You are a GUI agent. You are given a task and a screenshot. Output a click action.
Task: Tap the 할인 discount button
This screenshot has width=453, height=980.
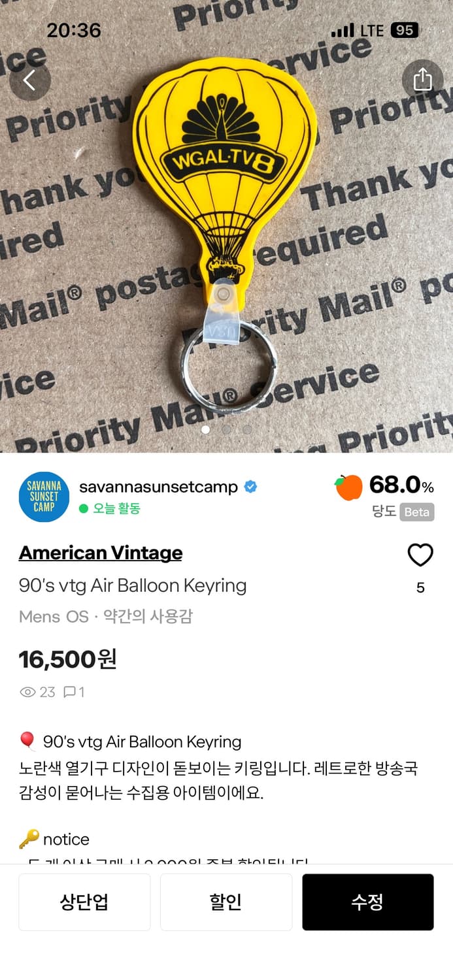(x=226, y=902)
